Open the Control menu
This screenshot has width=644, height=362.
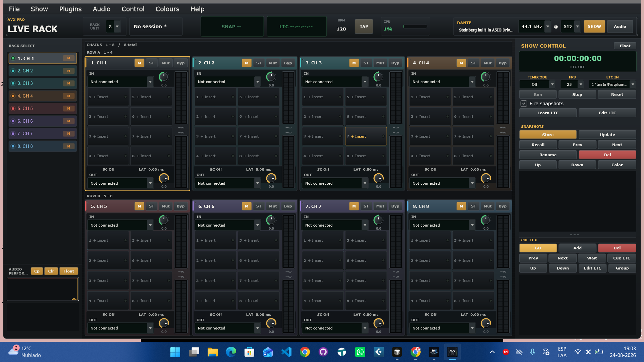(133, 9)
